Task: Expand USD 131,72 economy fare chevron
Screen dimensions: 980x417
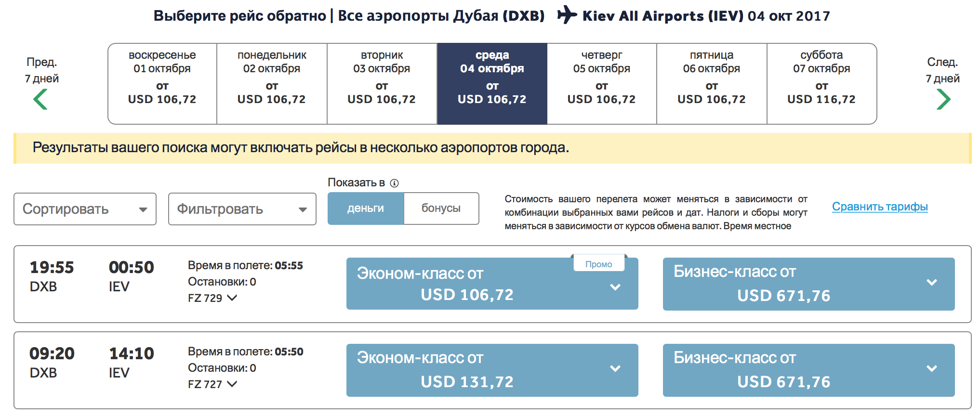Action: click(615, 369)
